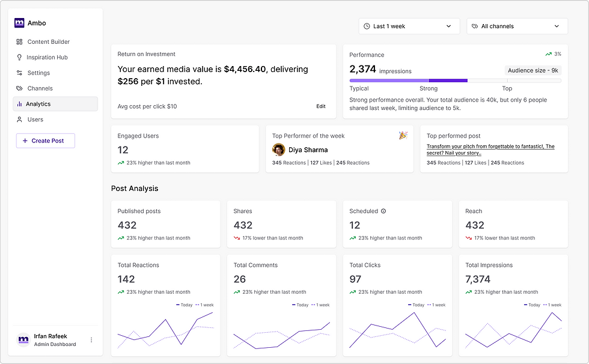This screenshot has height=364, width=589.
Task: Click the clock icon in time filter
Action: coord(367,26)
